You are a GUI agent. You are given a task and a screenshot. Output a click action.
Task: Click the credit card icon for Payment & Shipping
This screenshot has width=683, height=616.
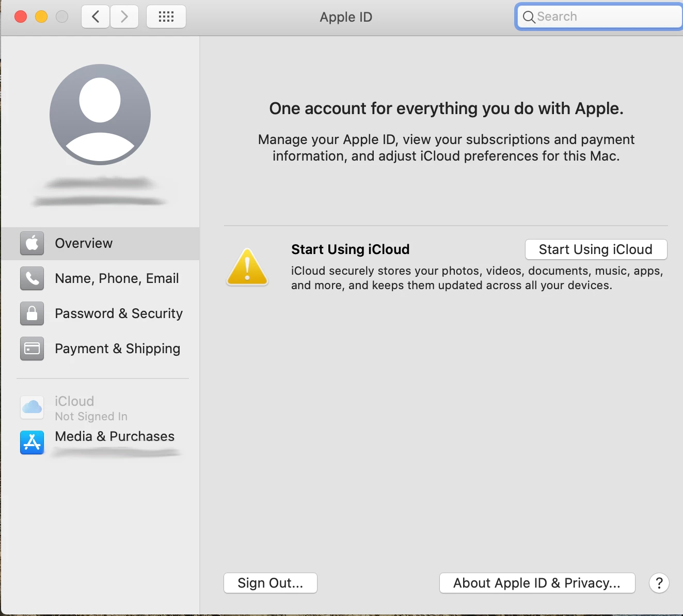(x=32, y=349)
